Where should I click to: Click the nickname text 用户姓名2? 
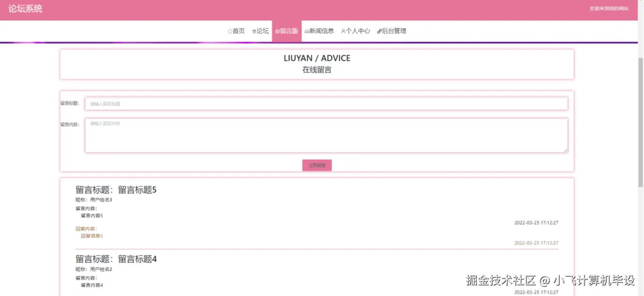[x=101, y=269]
